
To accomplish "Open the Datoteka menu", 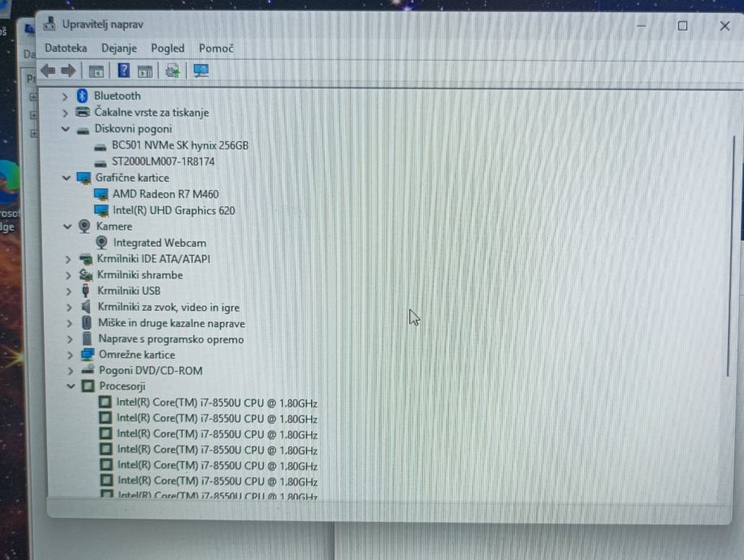I will pos(66,49).
